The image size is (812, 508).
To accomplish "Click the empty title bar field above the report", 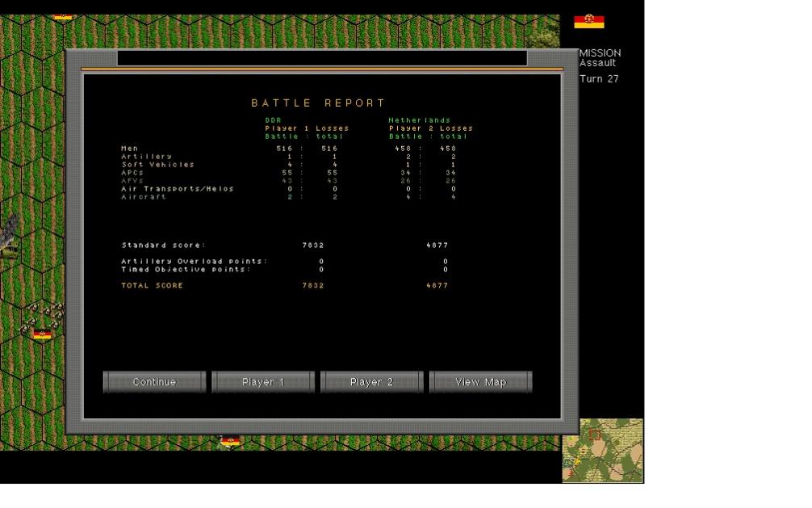I will [x=321, y=58].
